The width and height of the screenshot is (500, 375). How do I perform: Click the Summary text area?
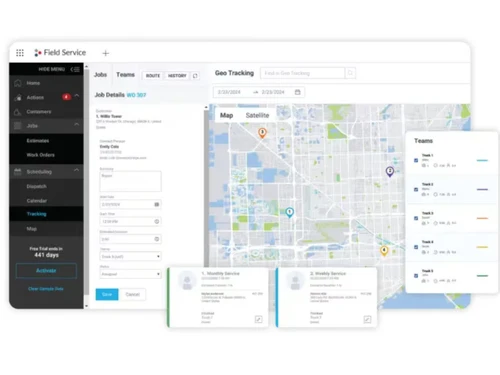130,181
